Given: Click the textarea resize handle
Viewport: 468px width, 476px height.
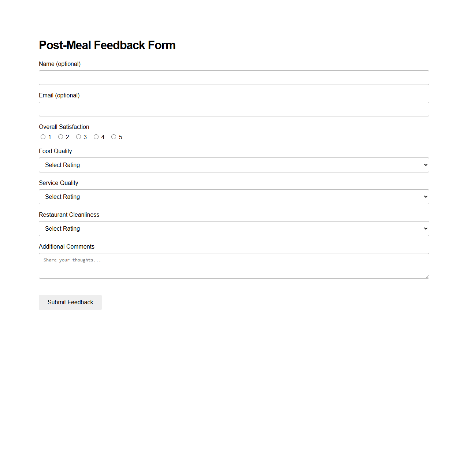Looking at the screenshot, I should point(427,276).
